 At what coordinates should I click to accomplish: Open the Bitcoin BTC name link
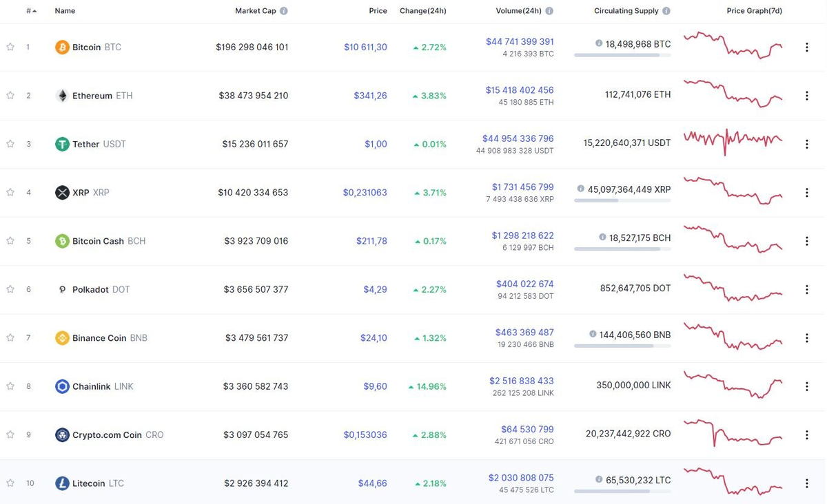click(x=96, y=48)
